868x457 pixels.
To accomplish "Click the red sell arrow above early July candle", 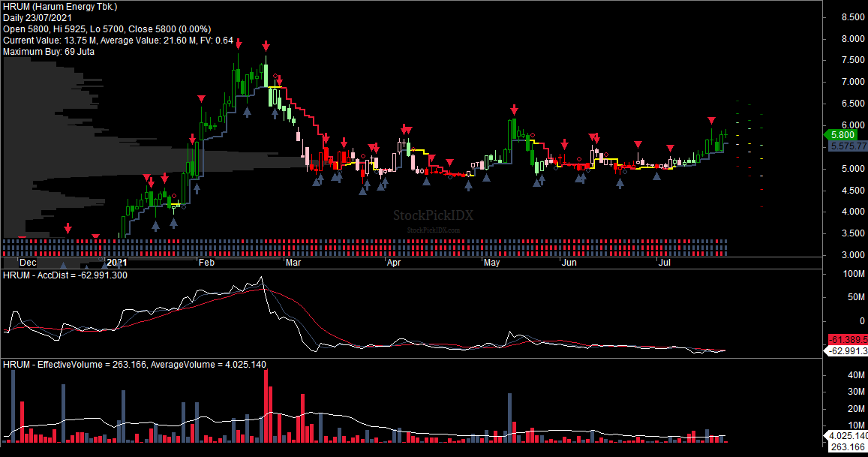I will [670, 149].
